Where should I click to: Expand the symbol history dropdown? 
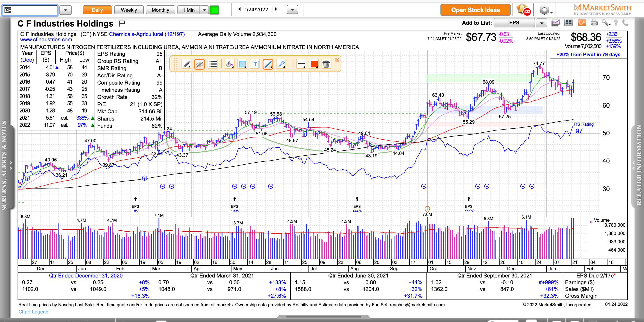pyautogui.click(x=66, y=10)
